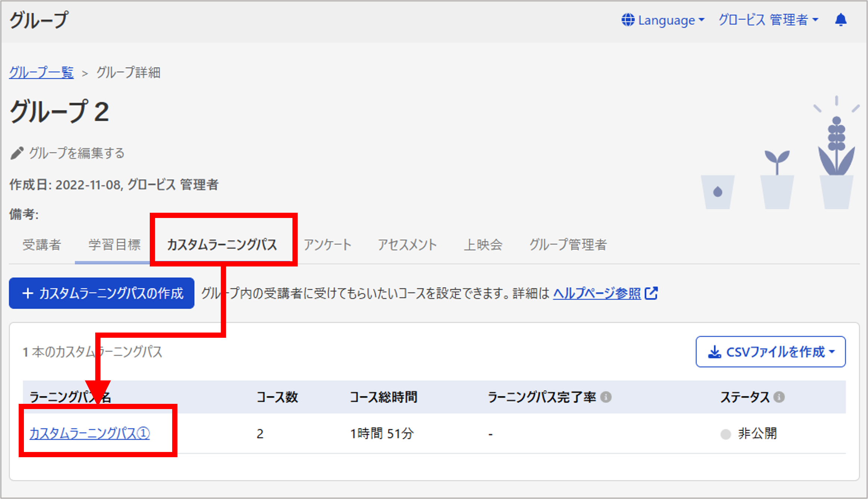Screen dimensions: 868x499
Task: Open the カスタムラーニングパス① link
Action: 90,433
